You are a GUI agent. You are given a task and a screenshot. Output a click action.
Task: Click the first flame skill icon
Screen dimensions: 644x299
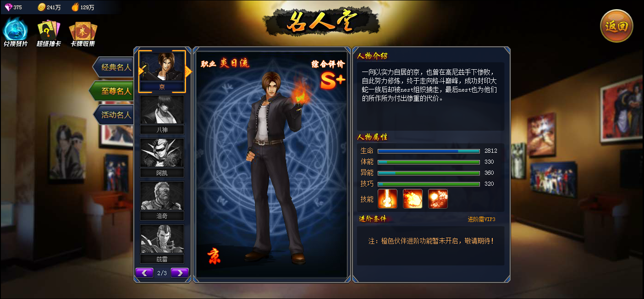[x=387, y=199]
